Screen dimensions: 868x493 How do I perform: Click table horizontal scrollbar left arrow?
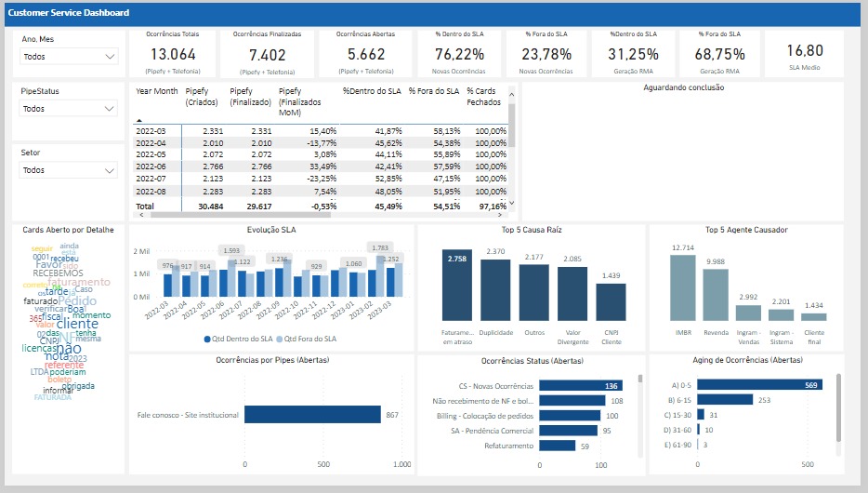pos(141,214)
